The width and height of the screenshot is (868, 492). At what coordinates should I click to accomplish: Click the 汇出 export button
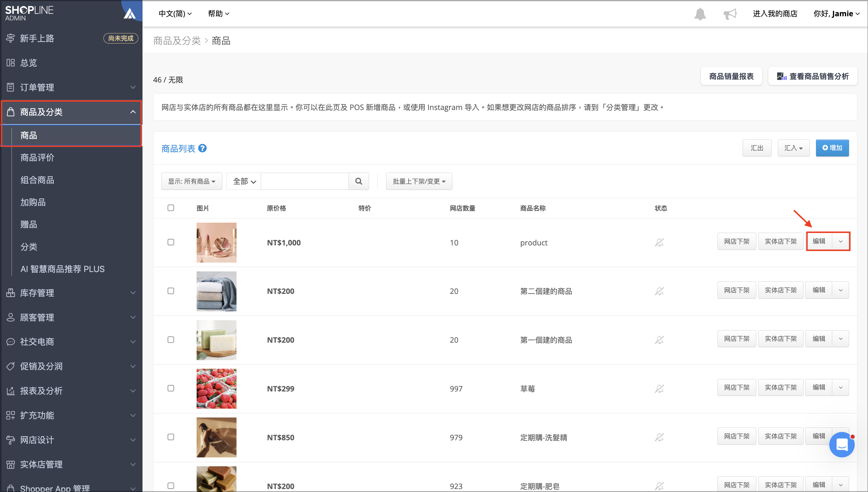[757, 148]
